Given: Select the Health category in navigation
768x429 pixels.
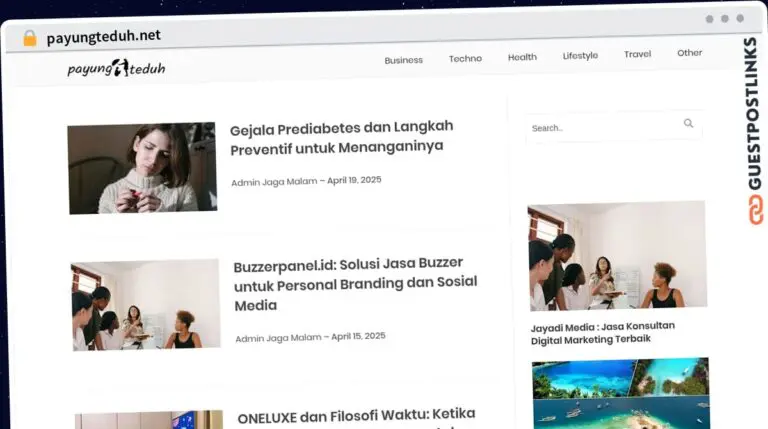Looking at the screenshot, I should (522, 58).
